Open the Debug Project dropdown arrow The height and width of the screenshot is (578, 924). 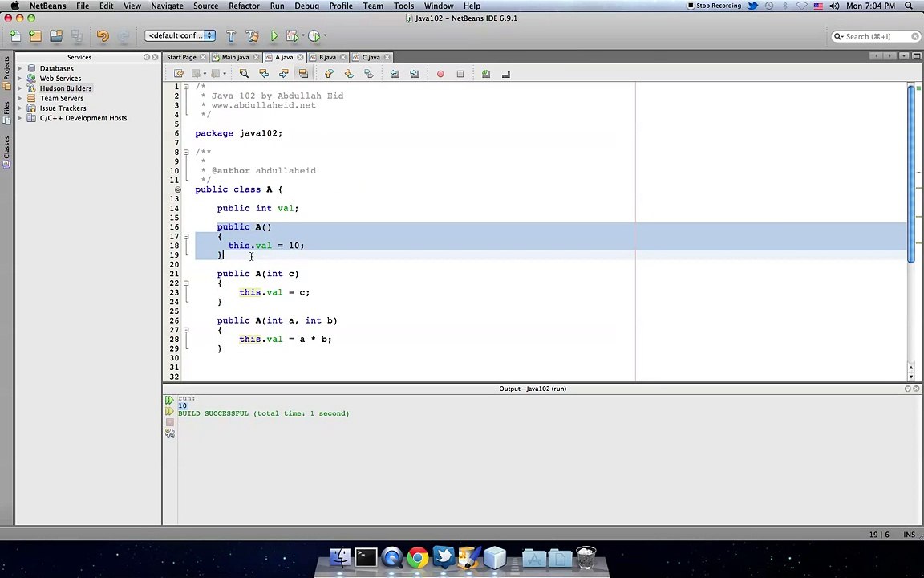point(303,35)
